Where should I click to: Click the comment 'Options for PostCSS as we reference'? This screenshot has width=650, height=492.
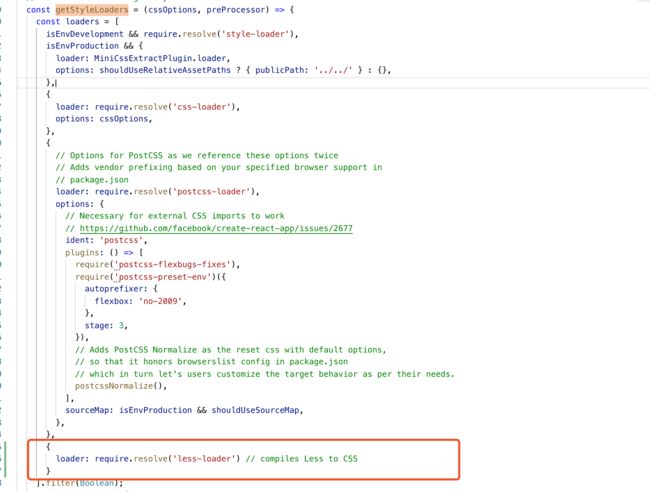click(148, 155)
